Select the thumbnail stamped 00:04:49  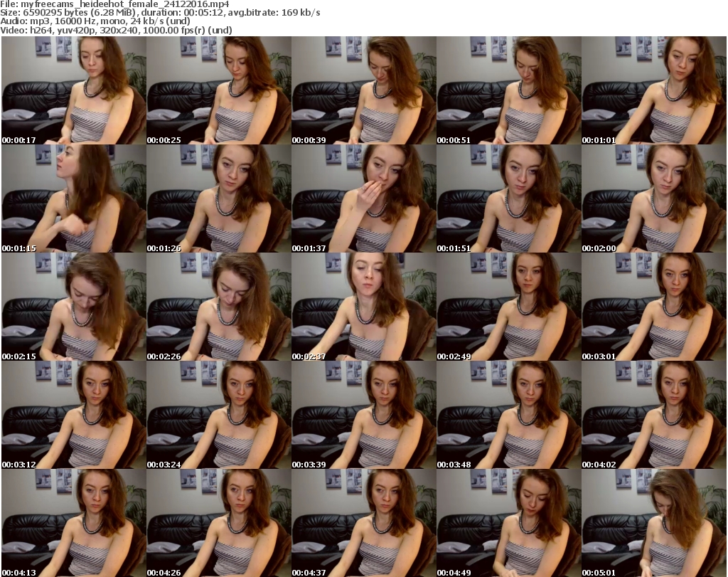(509, 523)
